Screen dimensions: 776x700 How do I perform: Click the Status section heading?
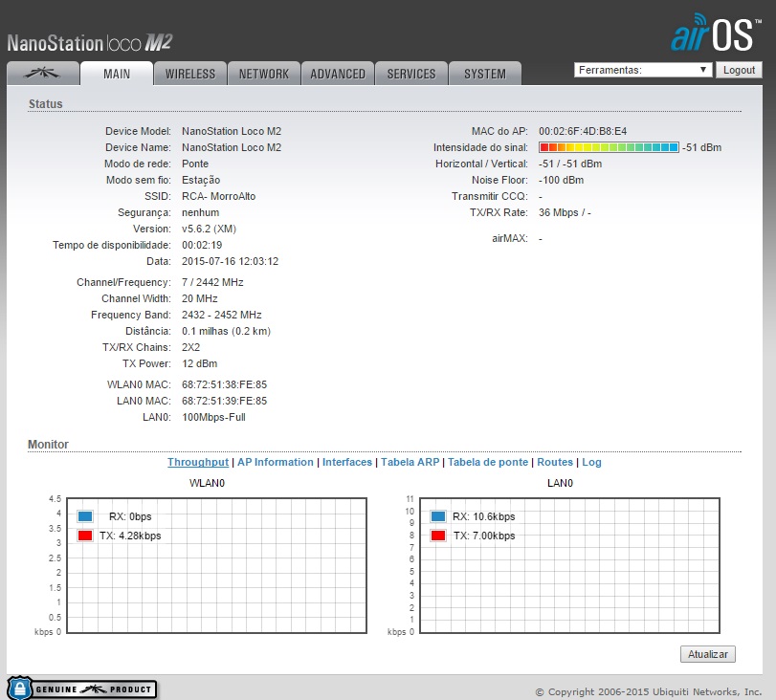pyautogui.click(x=46, y=104)
